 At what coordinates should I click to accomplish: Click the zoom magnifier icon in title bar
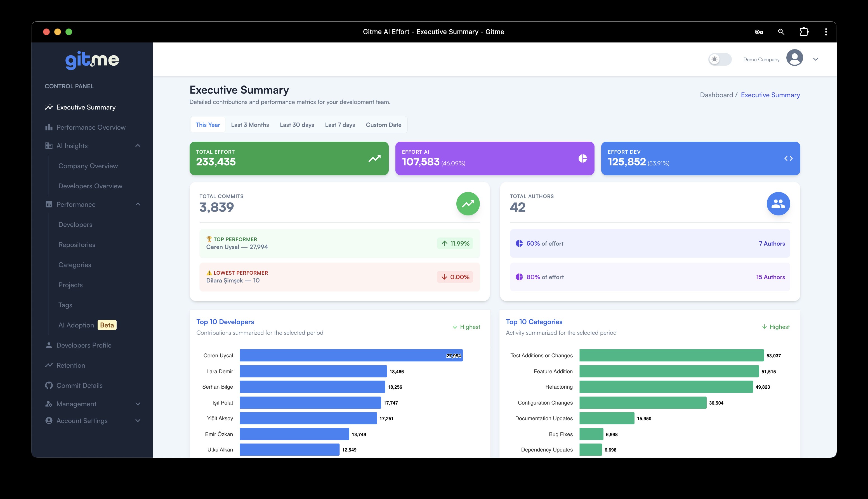781,32
